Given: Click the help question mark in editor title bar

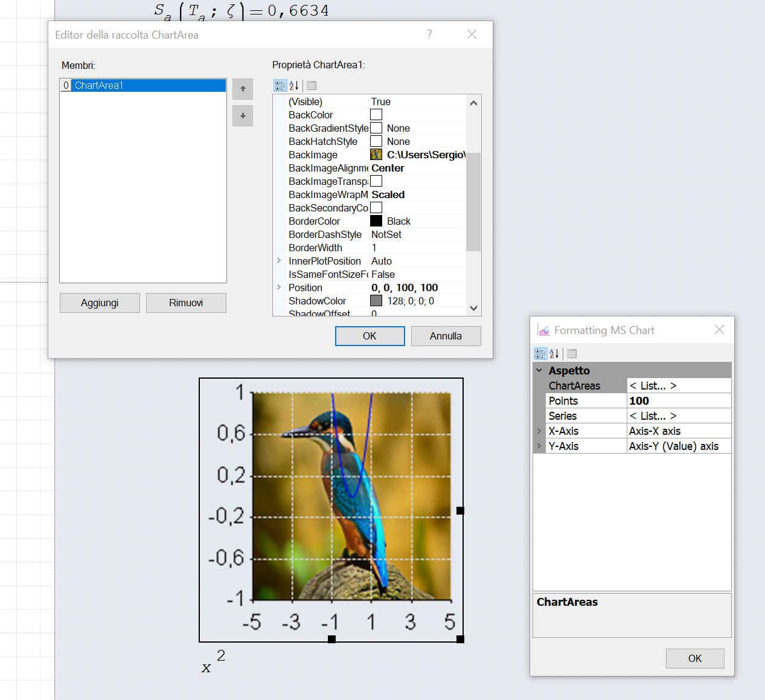Looking at the screenshot, I should tap(429, 34).
